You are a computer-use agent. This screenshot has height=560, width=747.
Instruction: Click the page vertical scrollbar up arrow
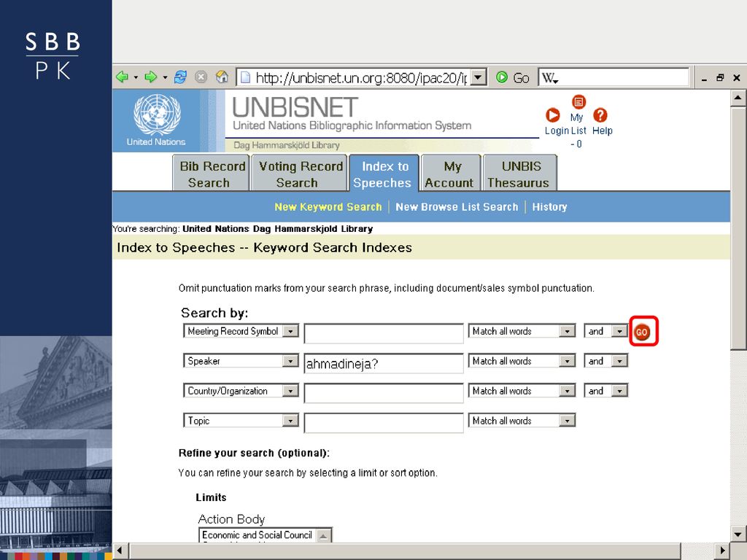click(738, 98)
